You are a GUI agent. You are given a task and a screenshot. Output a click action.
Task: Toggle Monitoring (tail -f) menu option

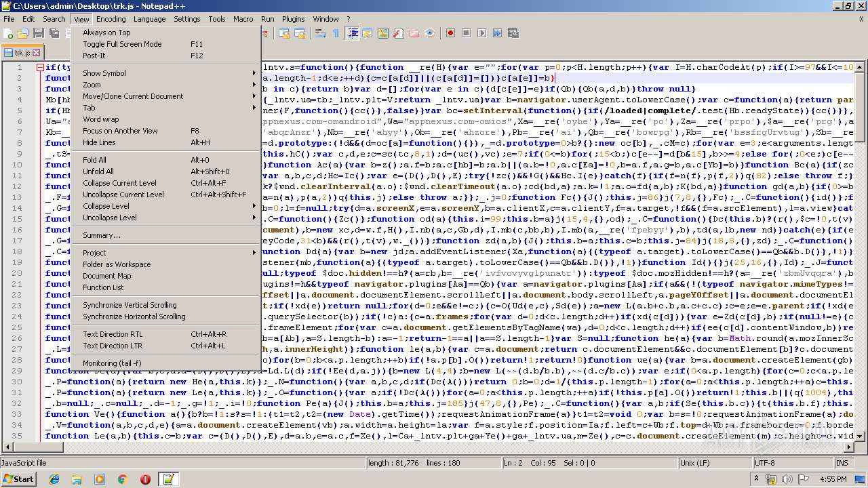tap(166, 363)
